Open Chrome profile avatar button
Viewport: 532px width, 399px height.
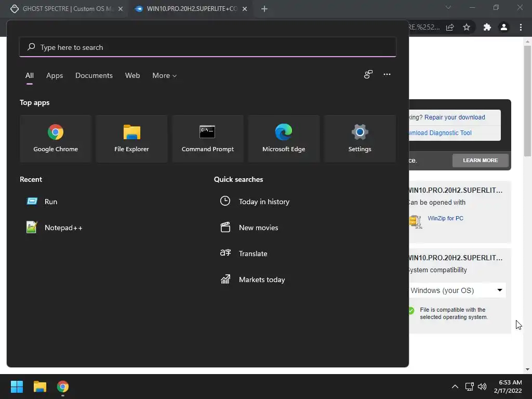coord(504,27)
